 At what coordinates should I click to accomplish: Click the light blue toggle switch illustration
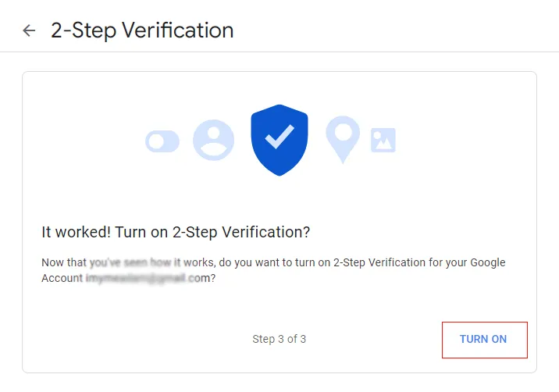[x=162, y=141]
